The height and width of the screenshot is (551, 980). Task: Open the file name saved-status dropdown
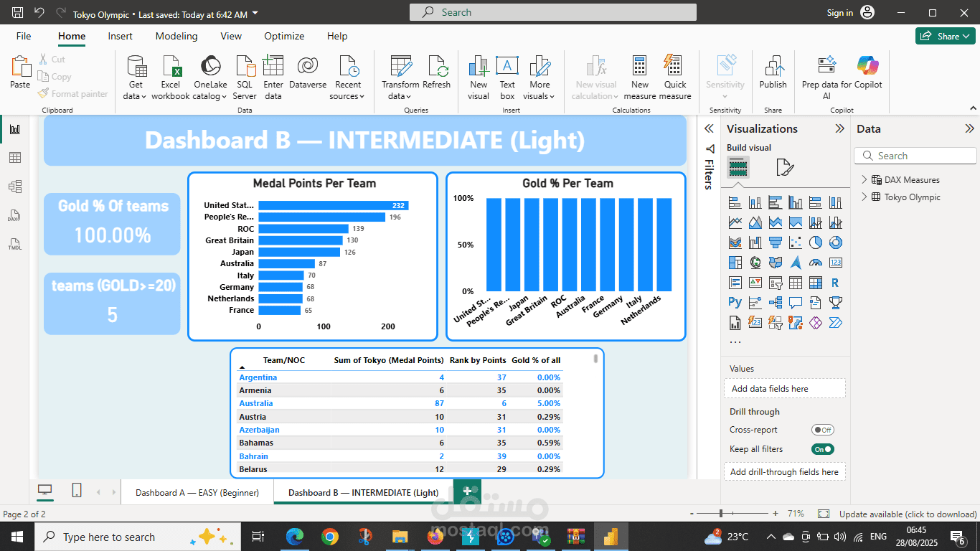[256, 14]
